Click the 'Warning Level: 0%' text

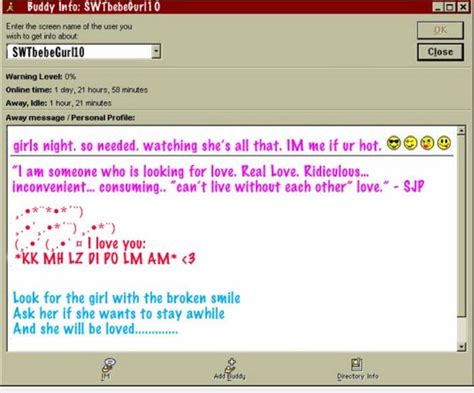[x=41, y=77]
